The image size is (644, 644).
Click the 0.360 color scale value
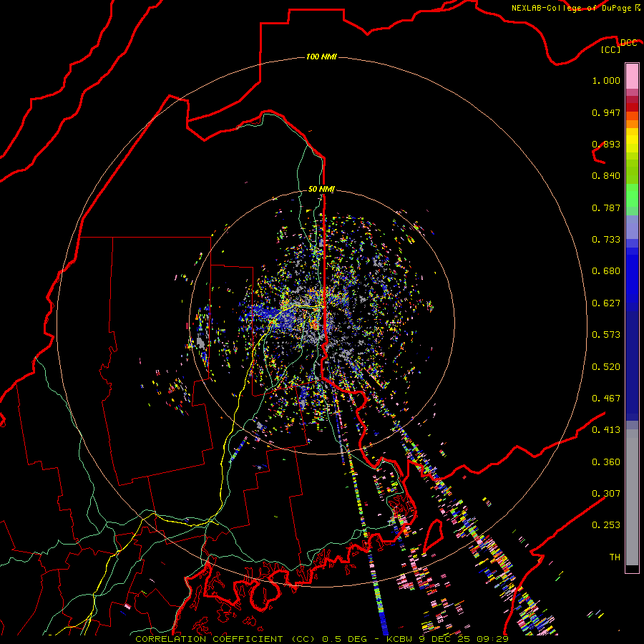606,462
